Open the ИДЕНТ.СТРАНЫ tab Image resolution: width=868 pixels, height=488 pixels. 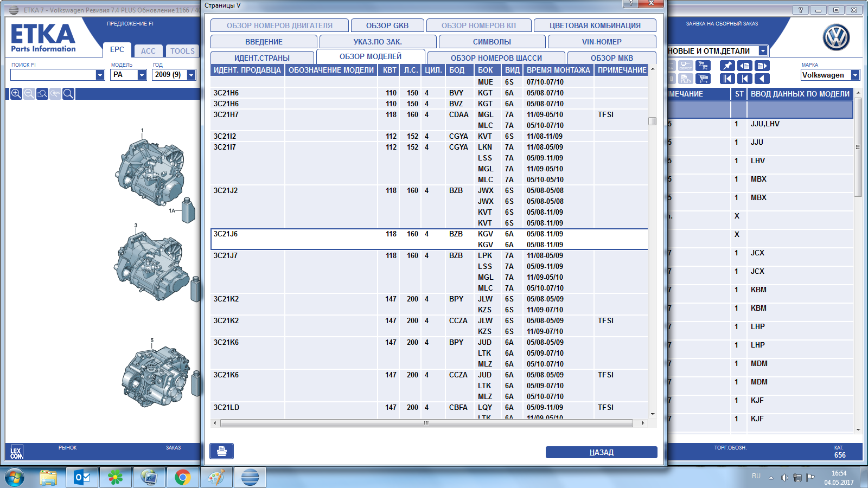tap(262, 57)
